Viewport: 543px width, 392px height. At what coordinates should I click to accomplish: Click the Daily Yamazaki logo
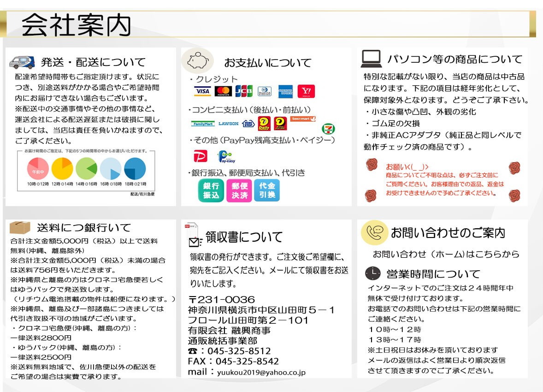point(264,124)
